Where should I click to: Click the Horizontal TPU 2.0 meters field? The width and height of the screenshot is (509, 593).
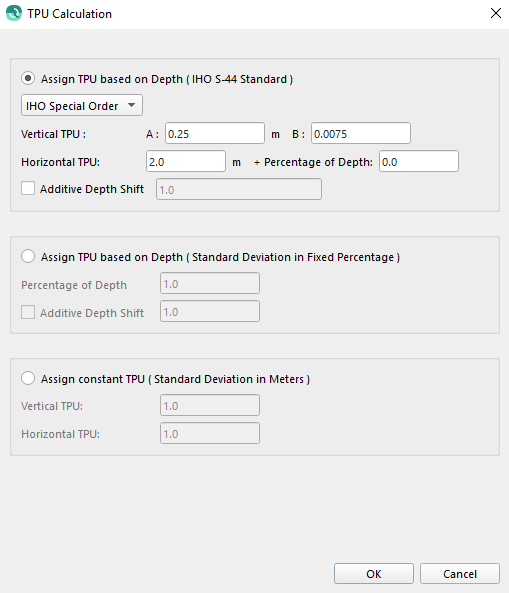186,161
